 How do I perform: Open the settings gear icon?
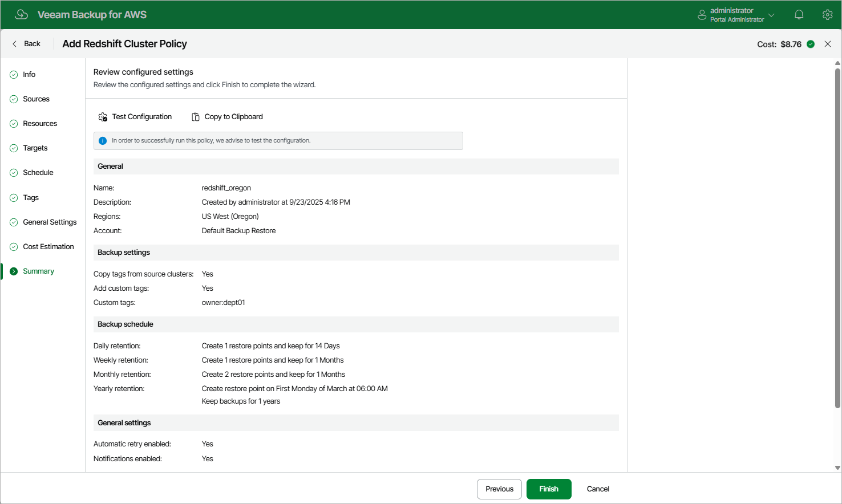point(827,15)
